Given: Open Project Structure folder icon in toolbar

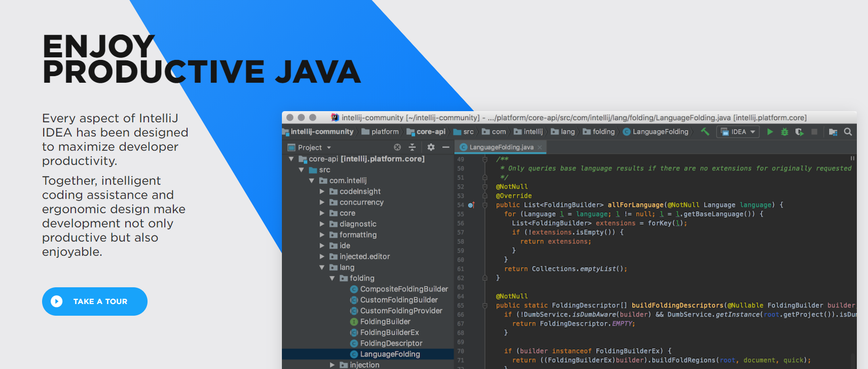Looking at the screenshot, I should [833, 132].
